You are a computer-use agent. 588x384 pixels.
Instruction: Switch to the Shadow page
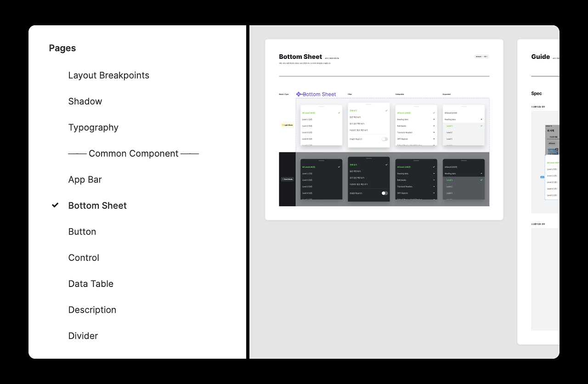(85, 101)
